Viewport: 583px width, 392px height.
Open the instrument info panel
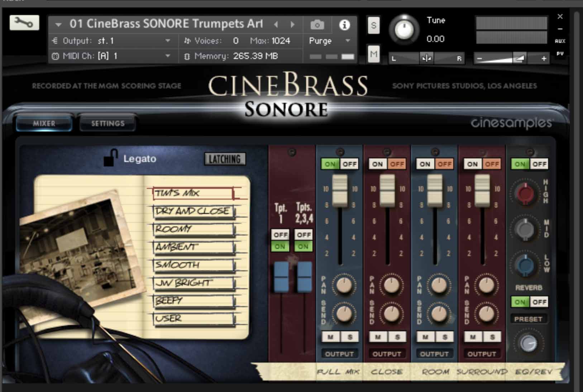click(x=345, y=24)
